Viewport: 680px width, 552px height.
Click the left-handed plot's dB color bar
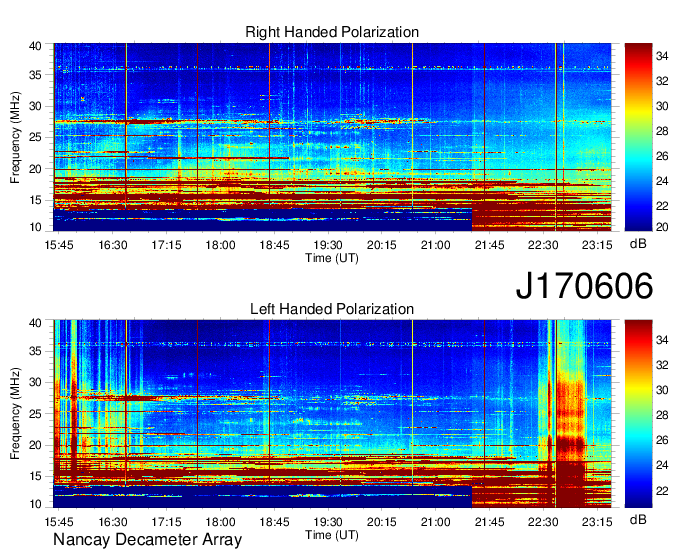click(638, 414)
